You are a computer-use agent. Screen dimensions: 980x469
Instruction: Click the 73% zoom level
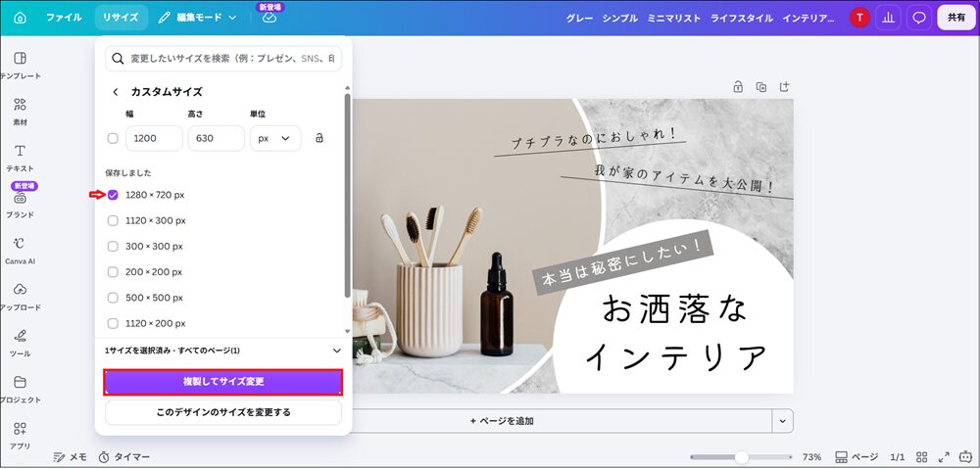click(811, 457)
